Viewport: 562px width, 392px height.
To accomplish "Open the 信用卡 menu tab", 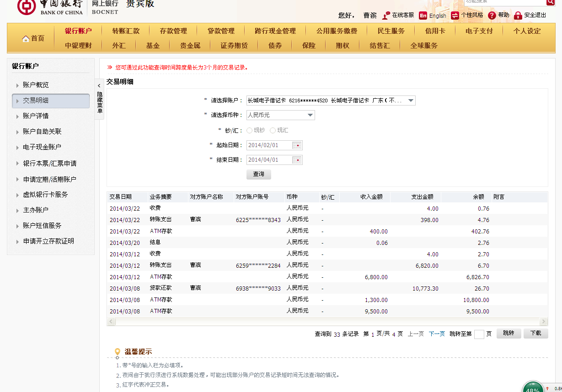I will pyautogui.click(x=434, y=31).
